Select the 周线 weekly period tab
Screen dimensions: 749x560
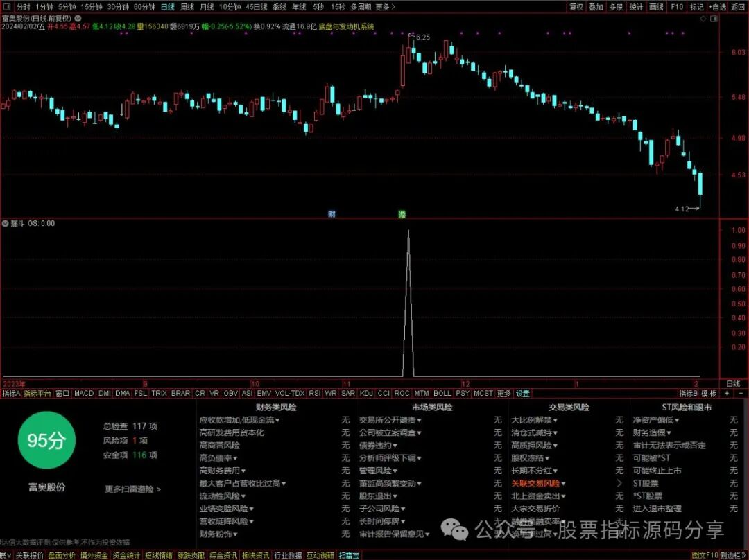tap(187, 7)
